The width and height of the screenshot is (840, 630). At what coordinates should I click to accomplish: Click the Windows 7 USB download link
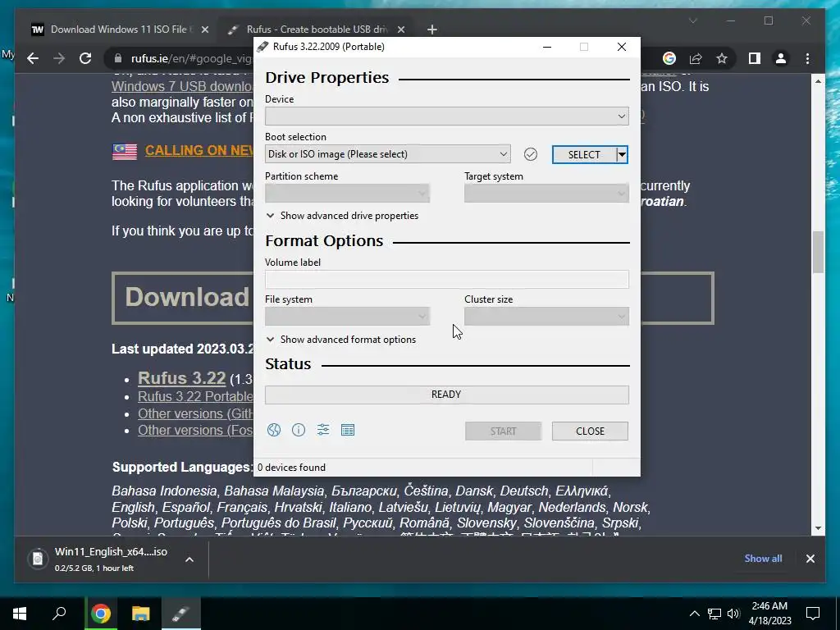tap(182, 86)
